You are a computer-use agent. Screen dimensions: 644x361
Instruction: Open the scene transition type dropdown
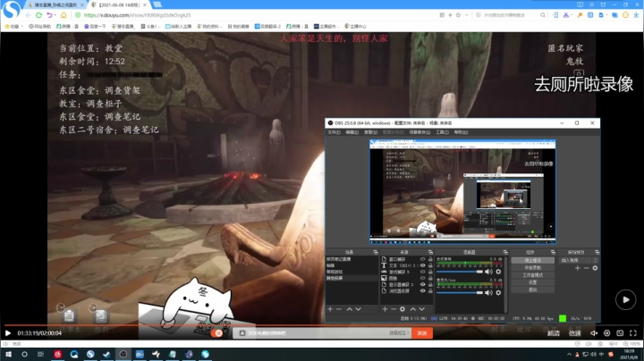click(579, 261)
